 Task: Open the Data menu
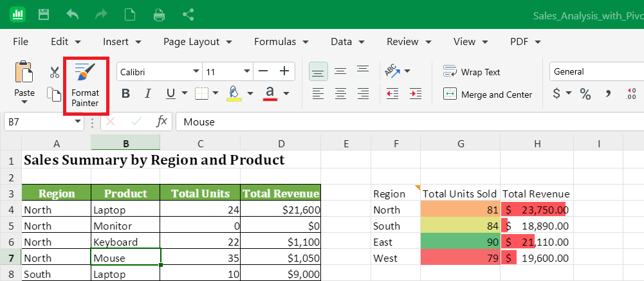tap(348, 41)
